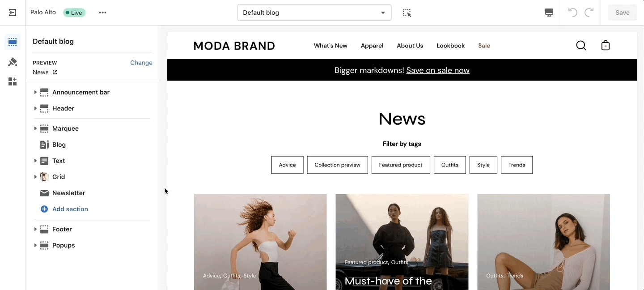Click the Save on sale now link
The image size is (644, 290).
[x=438, y=70]
